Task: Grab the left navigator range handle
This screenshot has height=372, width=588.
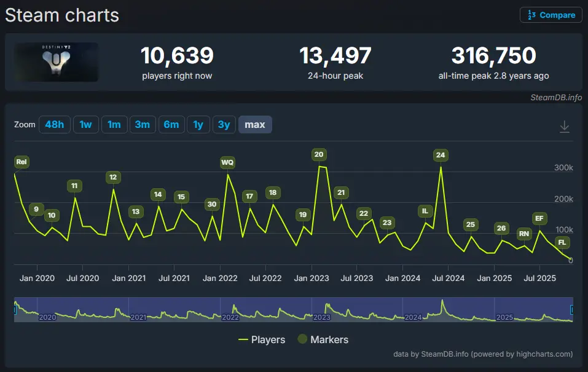Action: 15,310
